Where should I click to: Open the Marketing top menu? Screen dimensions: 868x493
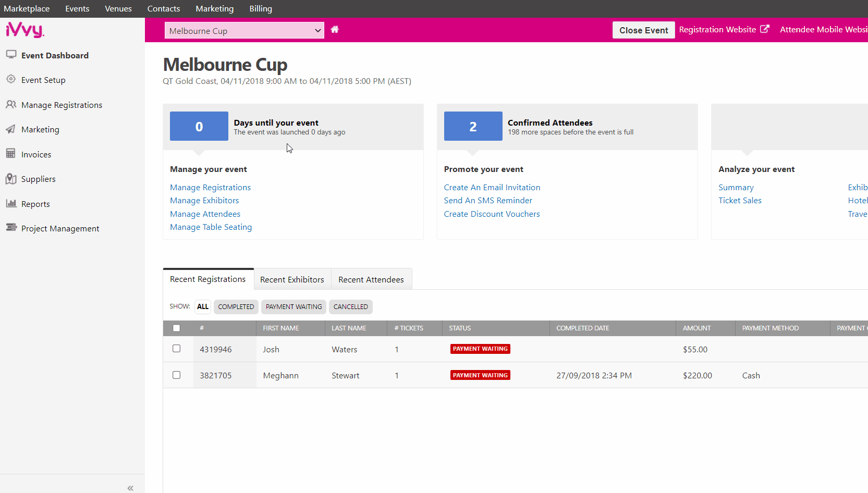pyautogui.click(x=215, y=9)
